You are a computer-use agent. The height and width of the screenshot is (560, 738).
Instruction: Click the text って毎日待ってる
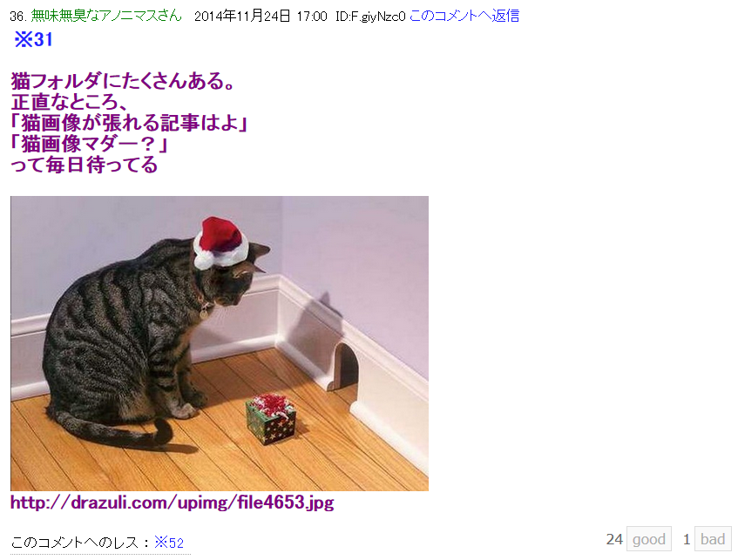click(84, 165)
